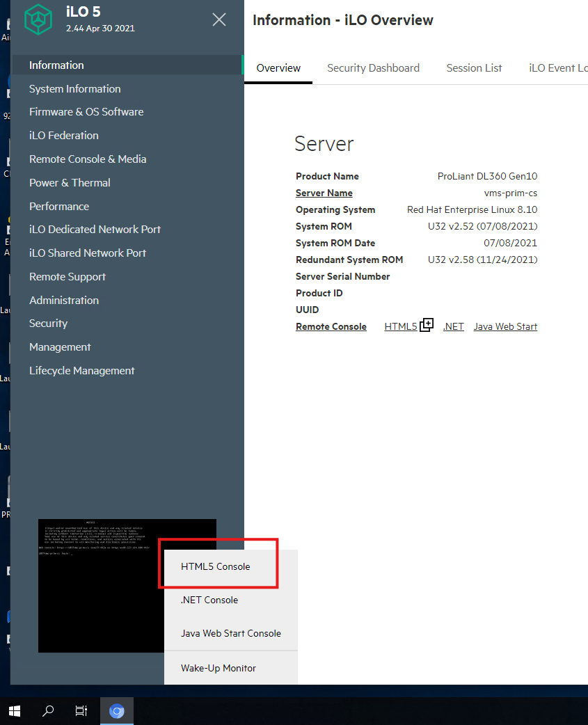Click Red Hat Enterprise Linux 8.10 text
This screenshot has width=588, height=725.
click(472, 209)
